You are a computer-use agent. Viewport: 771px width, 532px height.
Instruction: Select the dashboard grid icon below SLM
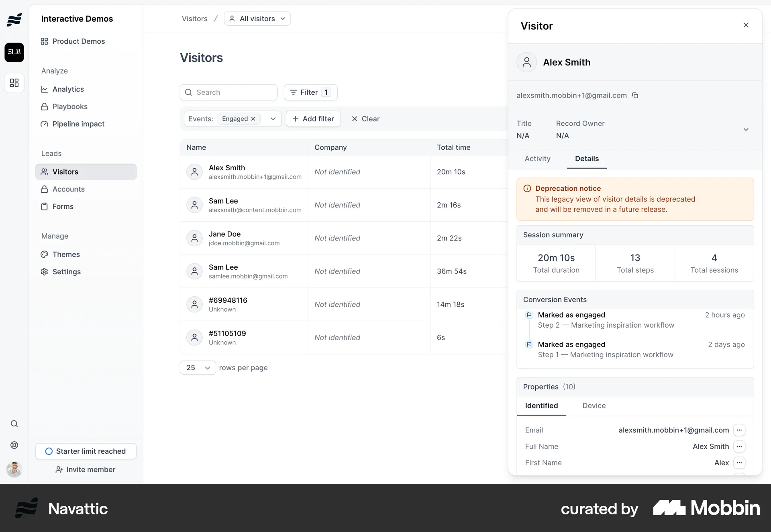tap(14, 83)
